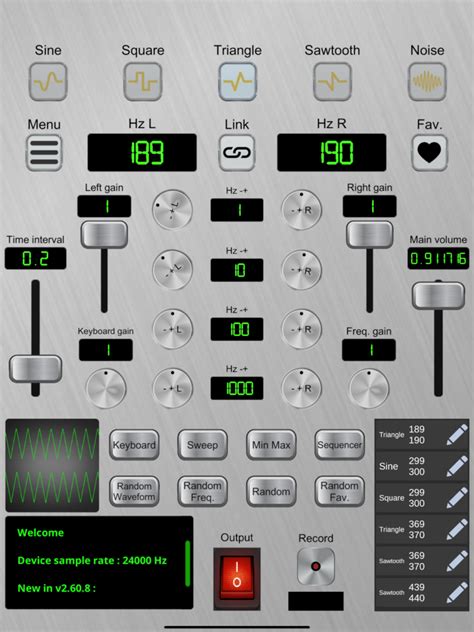Edit favorite Triangle 369 370 pencil
Screen dimensions: 474x632
point(457,529)
